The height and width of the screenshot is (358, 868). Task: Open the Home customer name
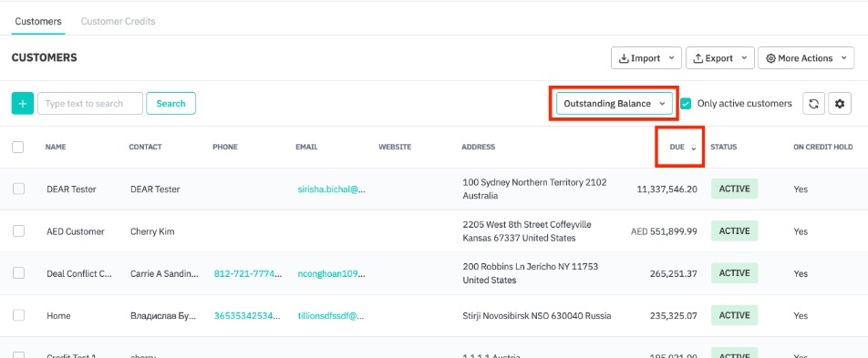pos(58,315)
